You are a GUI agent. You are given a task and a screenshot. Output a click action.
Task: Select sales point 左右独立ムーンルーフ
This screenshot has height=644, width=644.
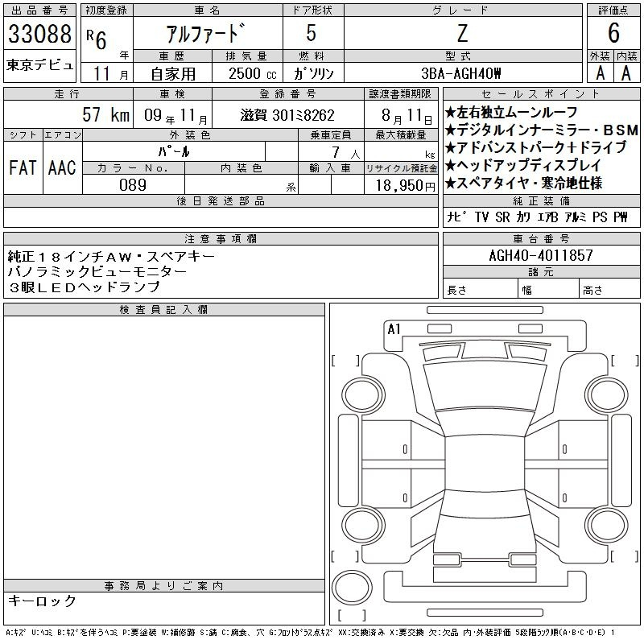point(511,112)
